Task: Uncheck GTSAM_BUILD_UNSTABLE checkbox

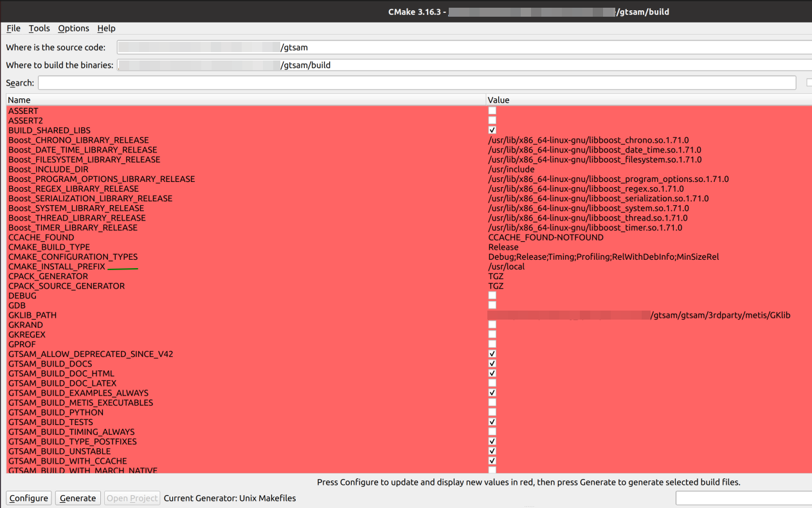Action: [x=492, y=451]
